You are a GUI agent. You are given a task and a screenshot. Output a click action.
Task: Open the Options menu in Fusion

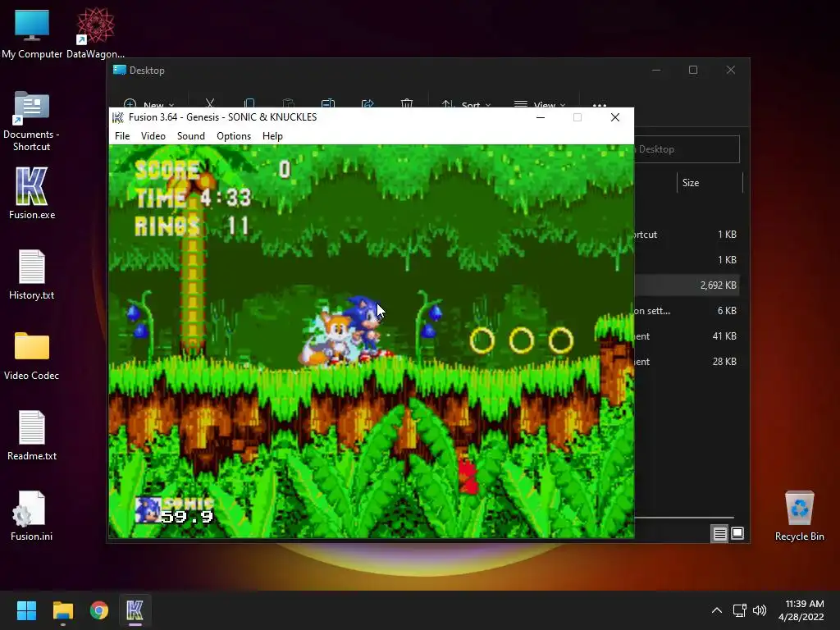[x=234, y=136]
